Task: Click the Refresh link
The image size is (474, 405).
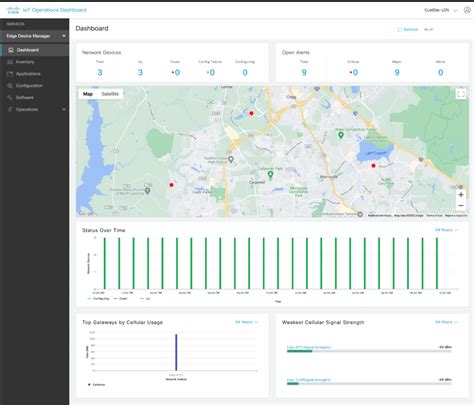Action: point(411,30)
